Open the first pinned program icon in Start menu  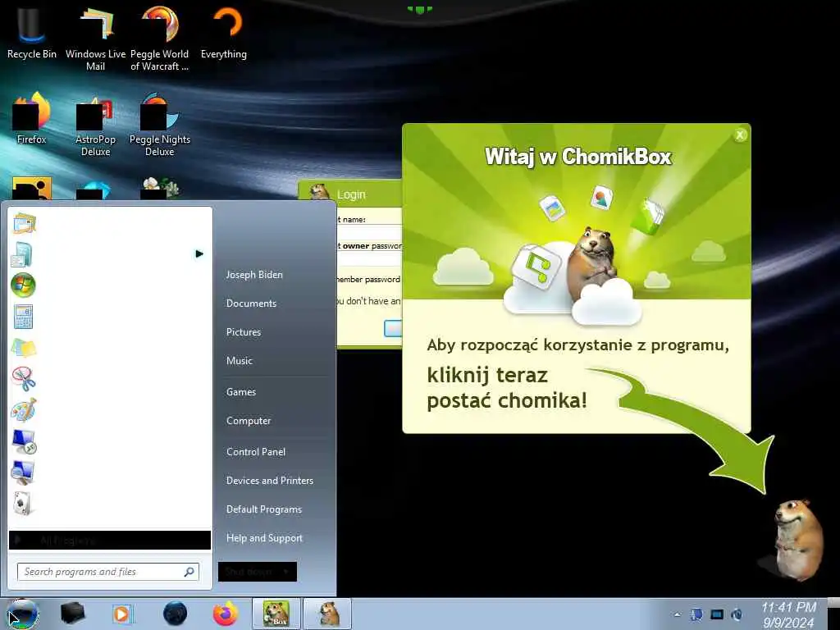pyautogui.click(x=24, y=223)
